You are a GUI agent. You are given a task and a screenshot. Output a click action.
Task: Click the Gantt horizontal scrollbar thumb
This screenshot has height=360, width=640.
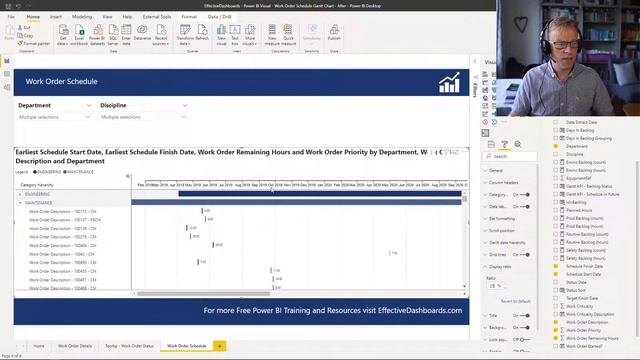click(203, 293)
